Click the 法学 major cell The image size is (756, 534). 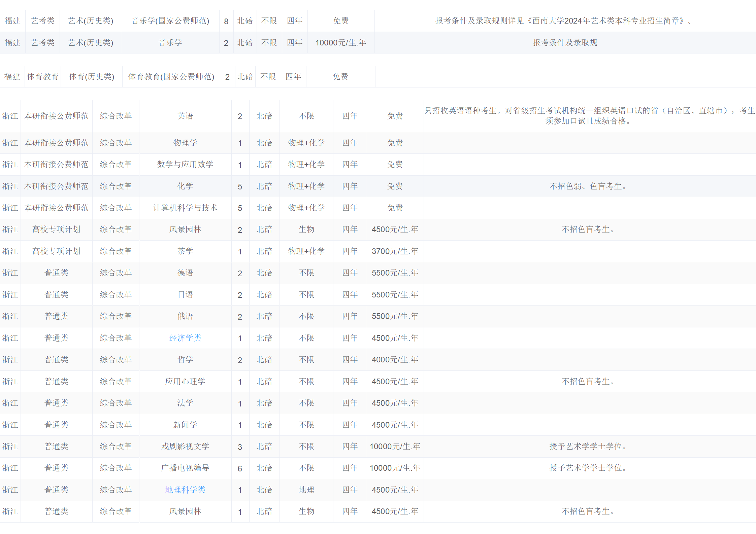(185, 403)
